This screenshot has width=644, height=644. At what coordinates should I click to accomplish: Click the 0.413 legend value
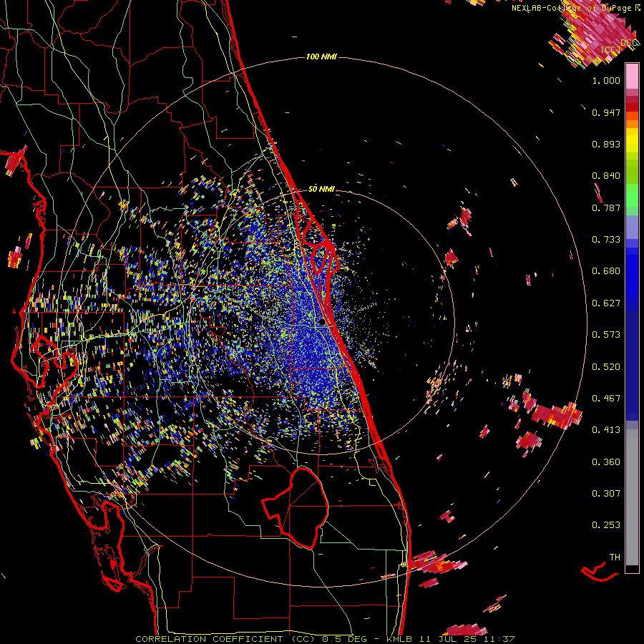coord(606,430)
